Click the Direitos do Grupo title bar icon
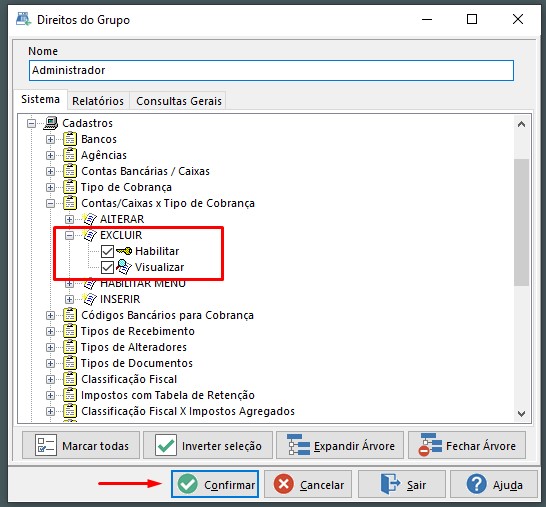 coord(24,19)
